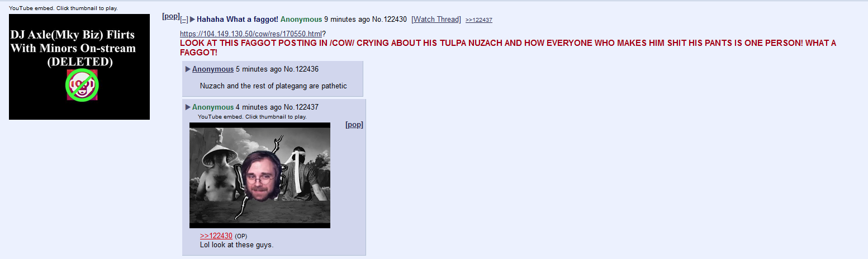The height and width of the screenshot is (259, 868).
Task: Click the "5 minutes ago" timestamp
Action: click(x=259, y=69)
